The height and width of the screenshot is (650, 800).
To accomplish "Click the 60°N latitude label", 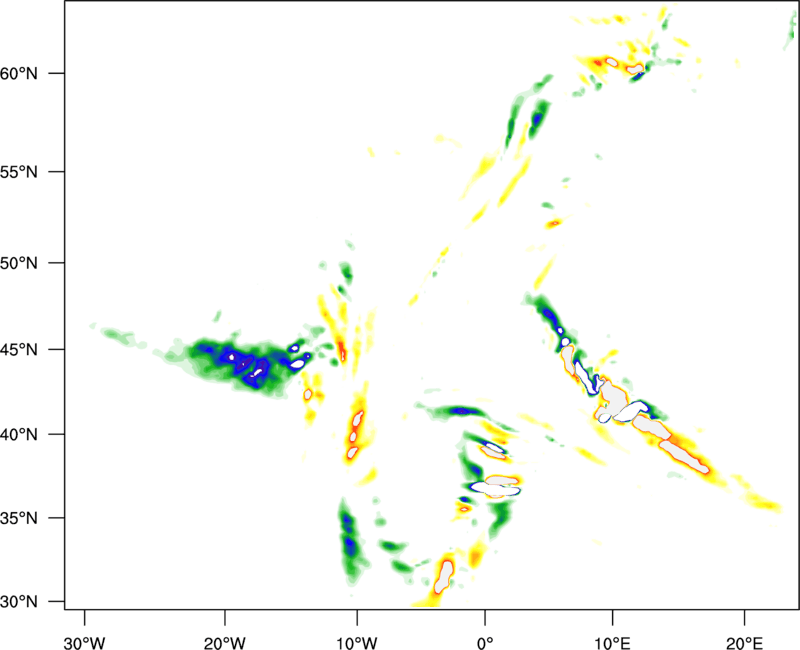I will 19,74.
